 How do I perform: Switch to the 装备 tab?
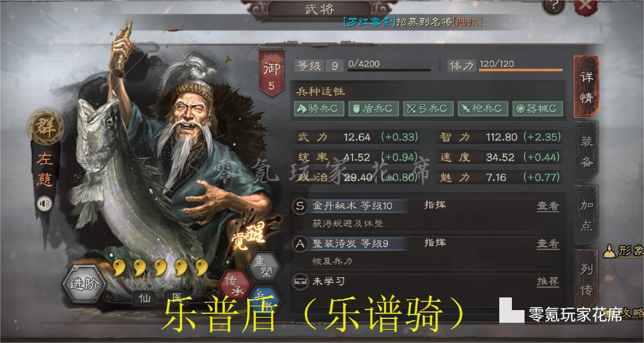point(586,151)
